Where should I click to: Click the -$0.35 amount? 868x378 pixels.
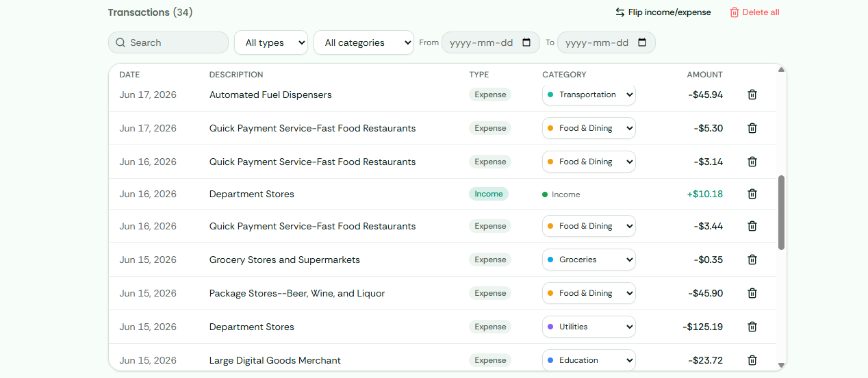pyautogui.click(x=708, y=260)
